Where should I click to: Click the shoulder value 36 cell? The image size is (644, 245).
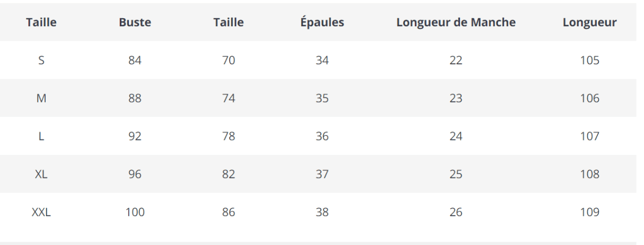tap(322, 137)
